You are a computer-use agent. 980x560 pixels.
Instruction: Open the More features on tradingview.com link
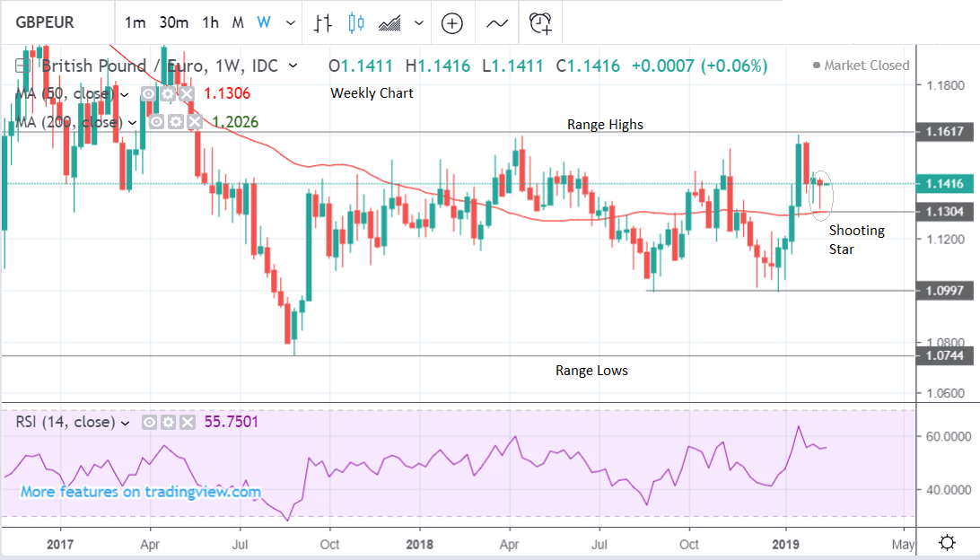141,492
